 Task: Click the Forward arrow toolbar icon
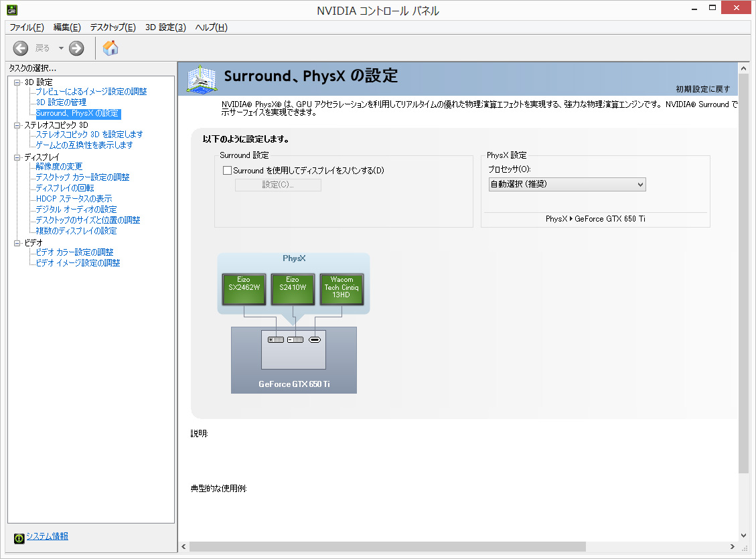pos(76,48)
